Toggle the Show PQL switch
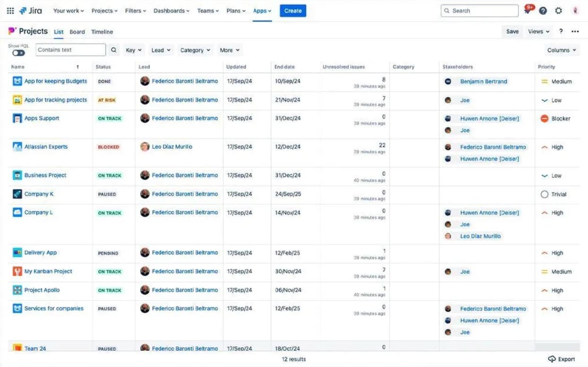 coord(18,53)
